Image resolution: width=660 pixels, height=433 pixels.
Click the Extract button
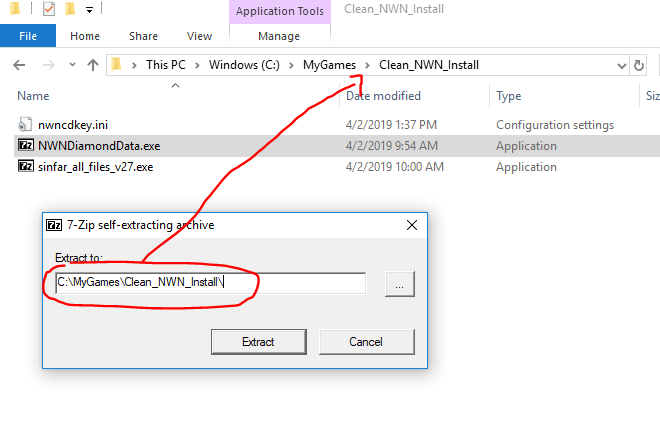click(258, 342)
